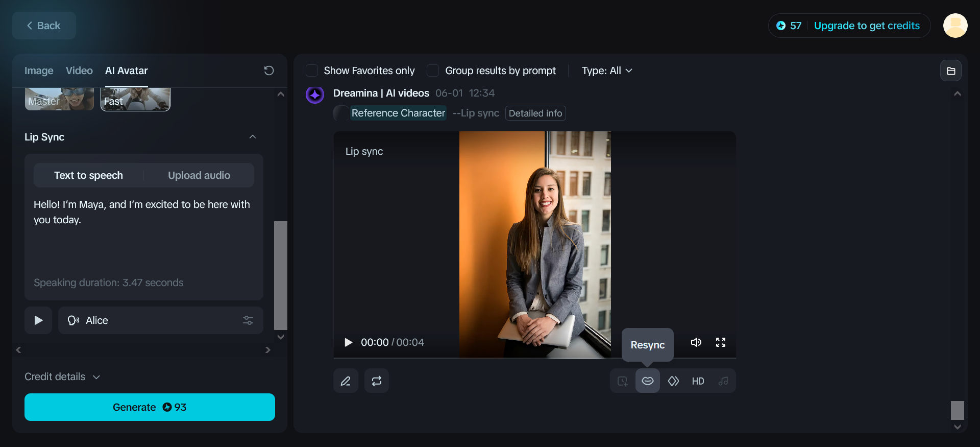Play the lip sync video
The height and width of the screenshot is (447, 980).
348,342
